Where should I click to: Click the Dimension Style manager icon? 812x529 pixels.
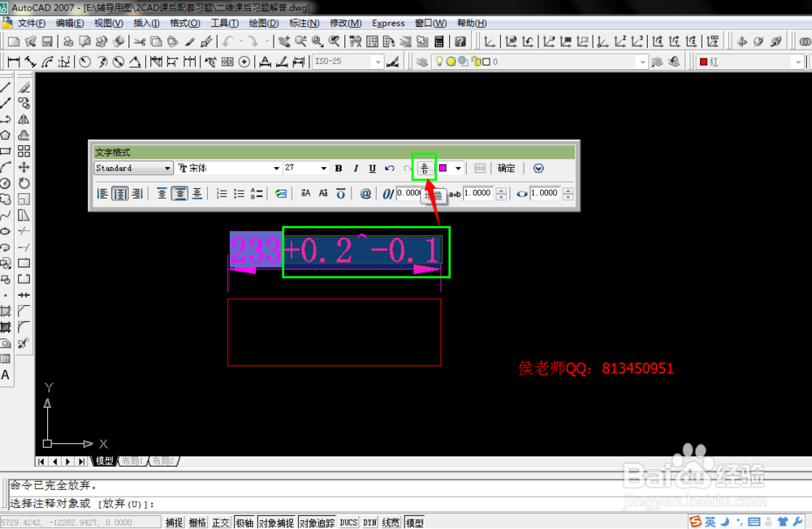[x=393, y=62]
